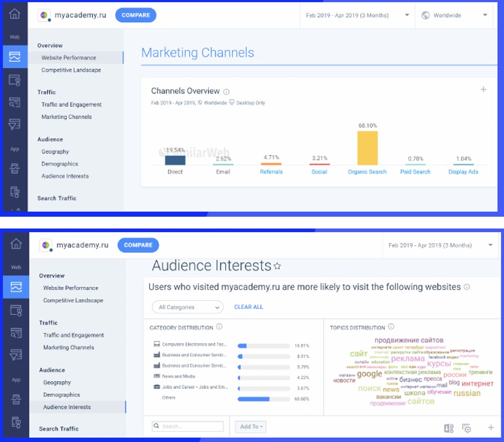Click the star icon beside Audience Interests
The image size is (504, 442).
tap(277, 266)
